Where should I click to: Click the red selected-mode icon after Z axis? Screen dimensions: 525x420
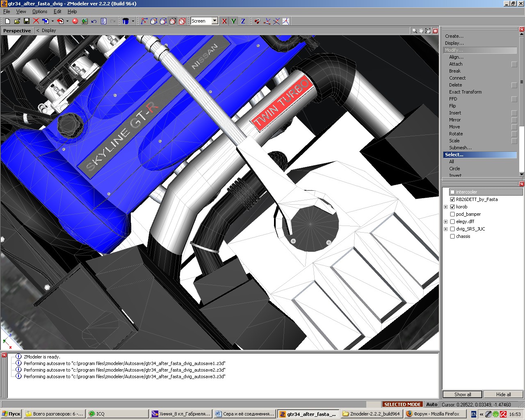click(x=257, y=21)
